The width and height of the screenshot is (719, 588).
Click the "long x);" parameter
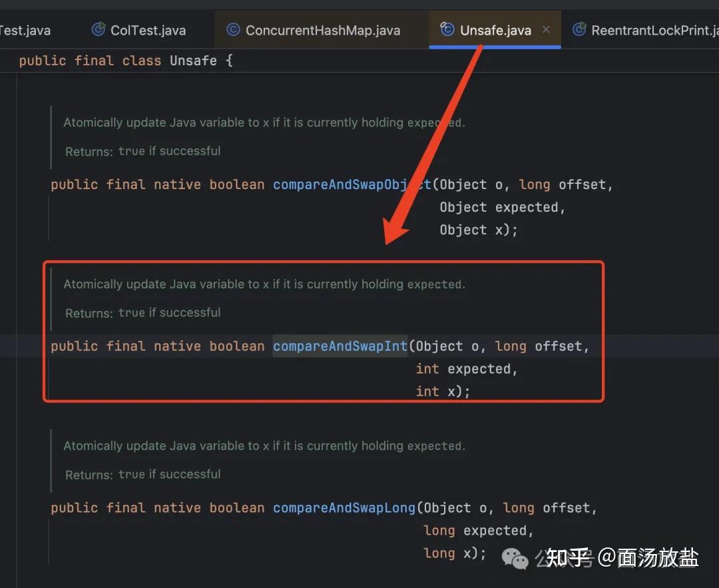tap(455, 553)
